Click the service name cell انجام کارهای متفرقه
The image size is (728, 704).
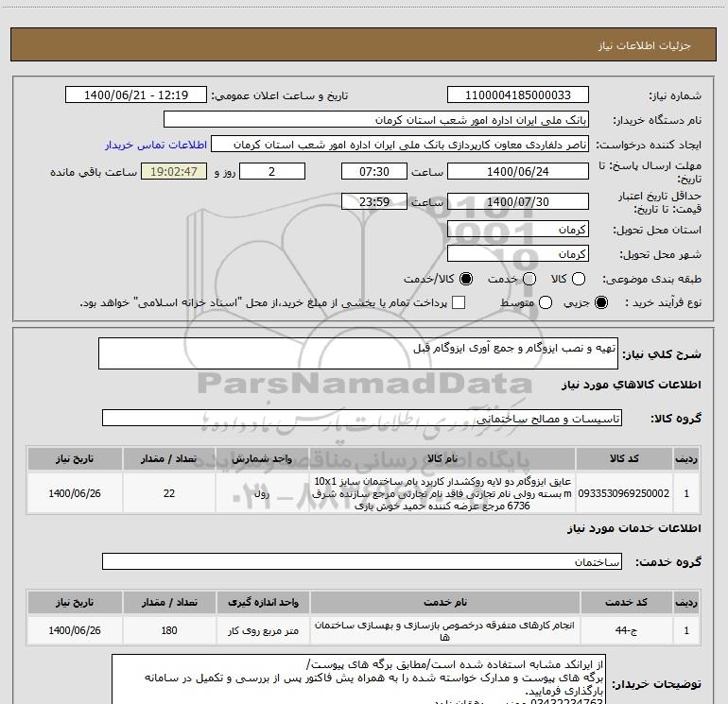tap(444, 630)
